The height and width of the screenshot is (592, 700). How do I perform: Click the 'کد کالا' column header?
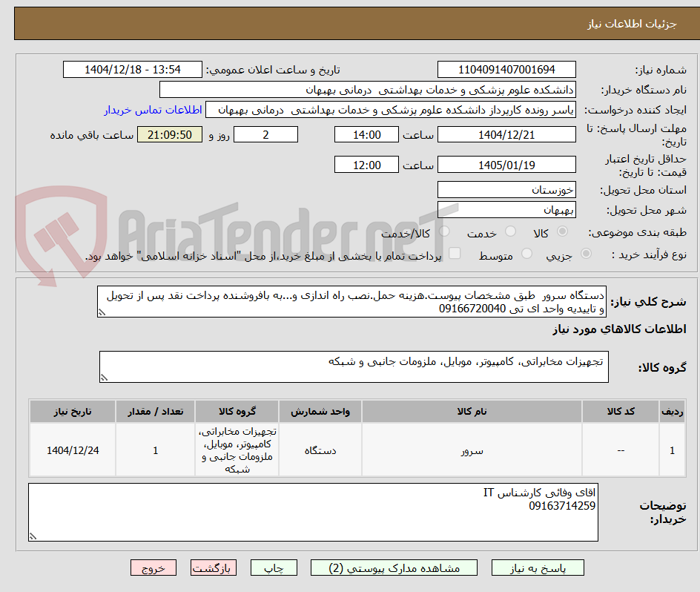[621, 412]
